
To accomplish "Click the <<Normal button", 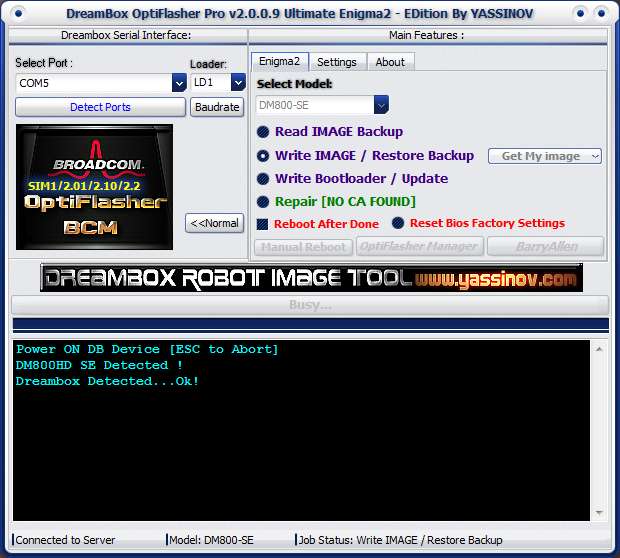I will click(214, 223).
